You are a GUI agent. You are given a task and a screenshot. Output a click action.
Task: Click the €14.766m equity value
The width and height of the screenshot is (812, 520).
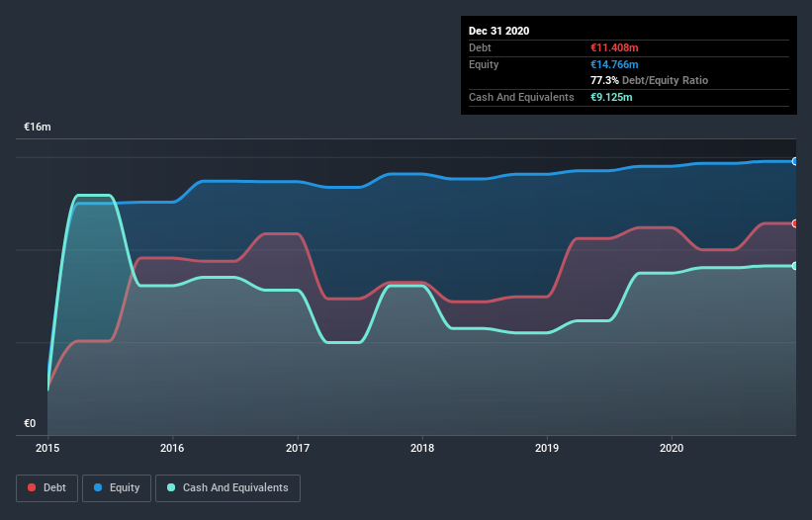614,64
